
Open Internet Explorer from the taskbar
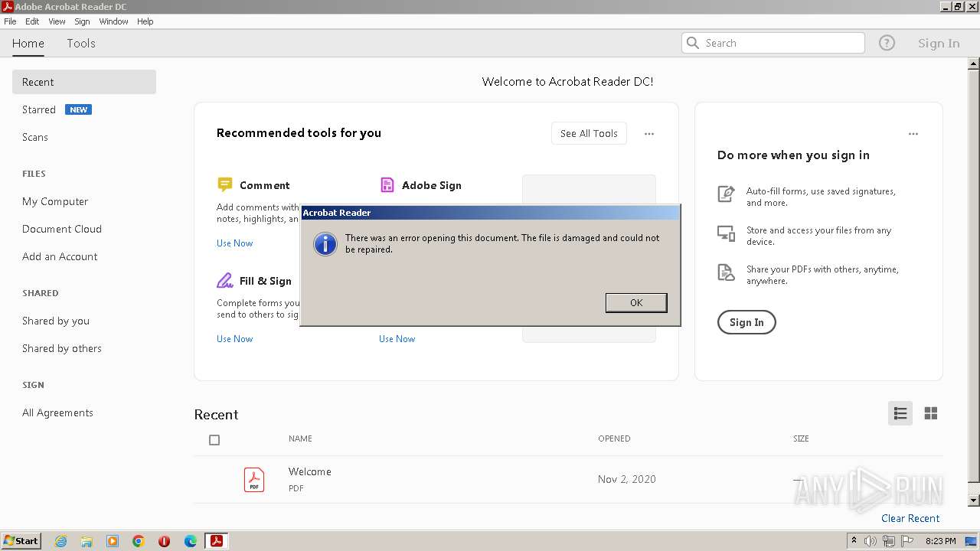(x=60, y=541)
